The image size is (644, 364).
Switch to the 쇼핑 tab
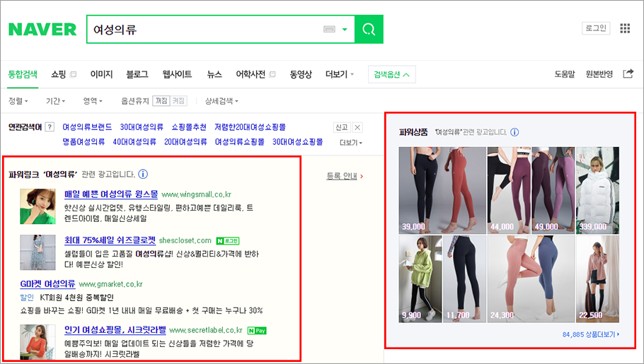[58, 74]
